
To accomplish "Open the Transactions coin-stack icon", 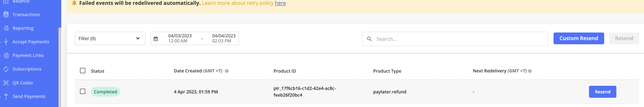I will tap(6, 15).
